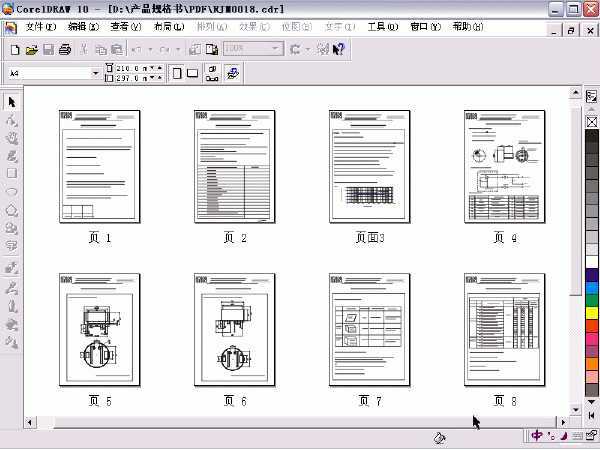600x450 pixels.
Task: Pick the yellow color swatch
Action: 592,313
